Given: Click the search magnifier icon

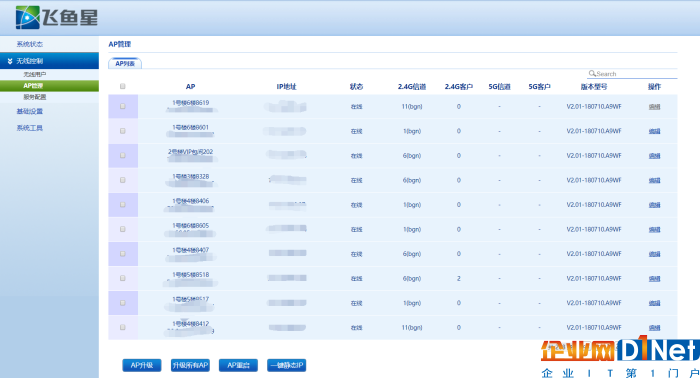Looking at the screenshot, I should coord(592,74).
